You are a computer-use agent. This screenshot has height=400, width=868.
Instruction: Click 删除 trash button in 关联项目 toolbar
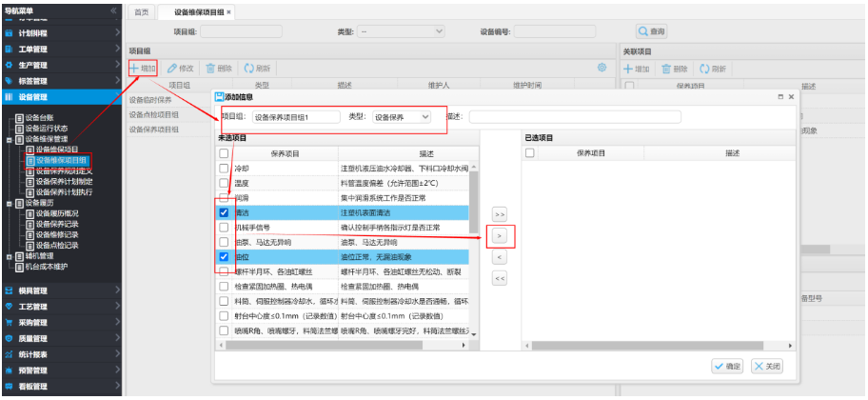pos(675,69)
